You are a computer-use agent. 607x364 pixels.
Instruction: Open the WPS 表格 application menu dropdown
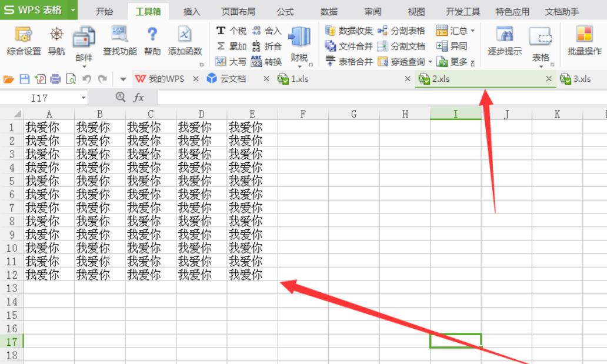[x=72, y=9]
